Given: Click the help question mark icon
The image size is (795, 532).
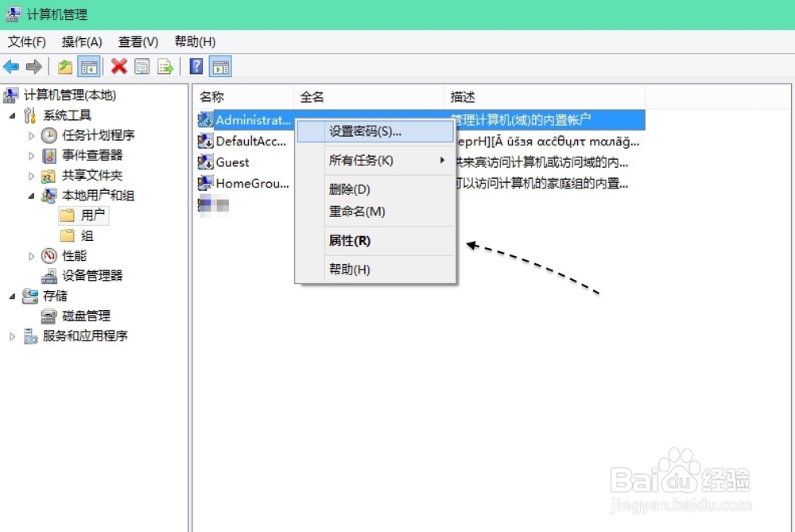Looking at the screenshot, I should 196,67.
